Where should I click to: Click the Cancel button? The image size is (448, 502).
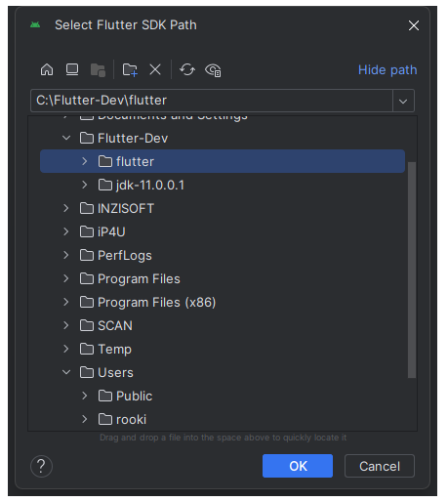click(380, 466)
